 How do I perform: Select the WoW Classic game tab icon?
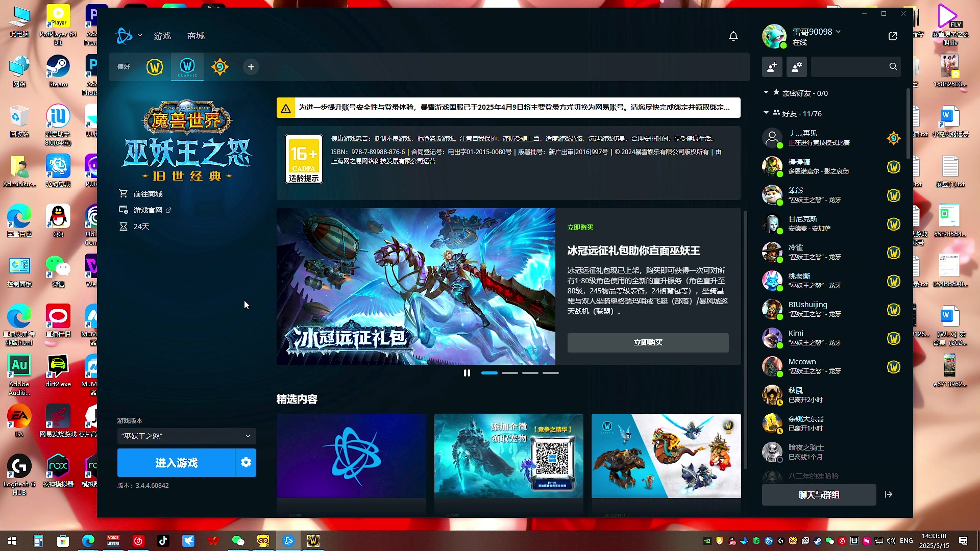pos(187,67)
